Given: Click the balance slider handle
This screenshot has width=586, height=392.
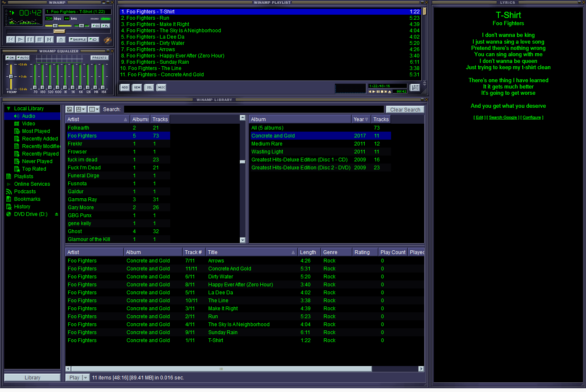Looking at the screenshot, I should coord(81,26).
